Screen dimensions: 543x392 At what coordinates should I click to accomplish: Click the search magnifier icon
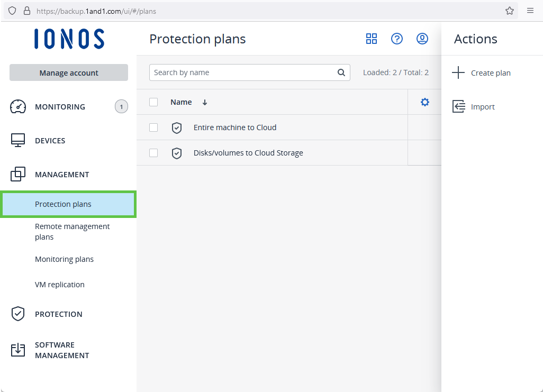[341, 72]
